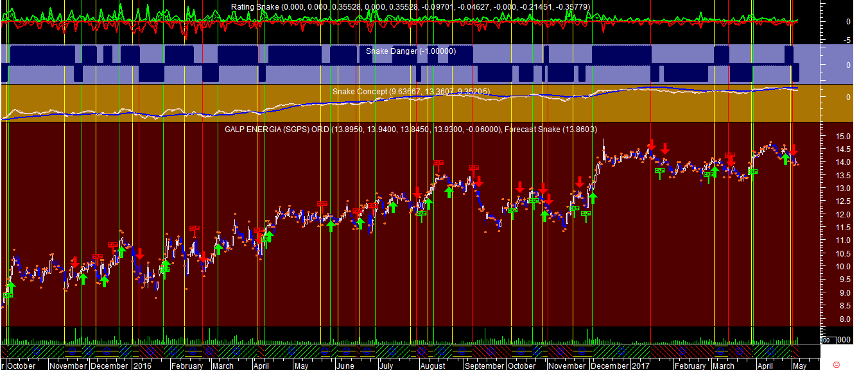Select red Exit marker at August 2016 peak

[438, 163]
